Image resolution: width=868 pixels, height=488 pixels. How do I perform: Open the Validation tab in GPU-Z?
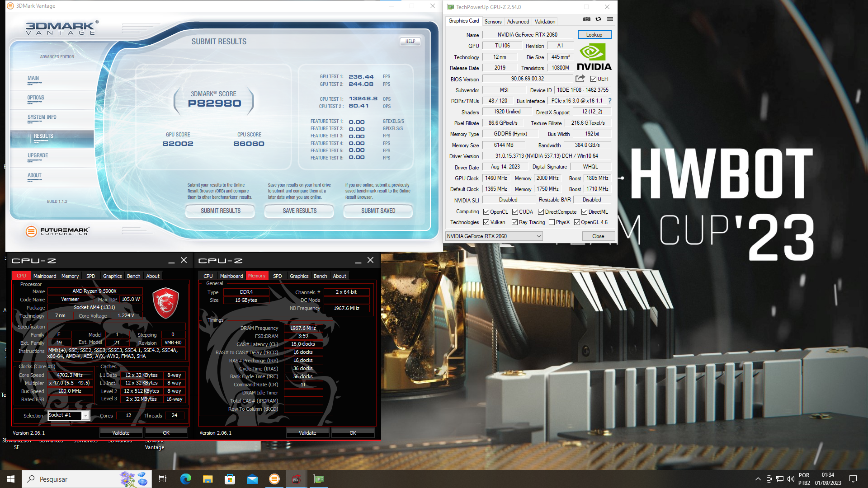pos(545,22)
